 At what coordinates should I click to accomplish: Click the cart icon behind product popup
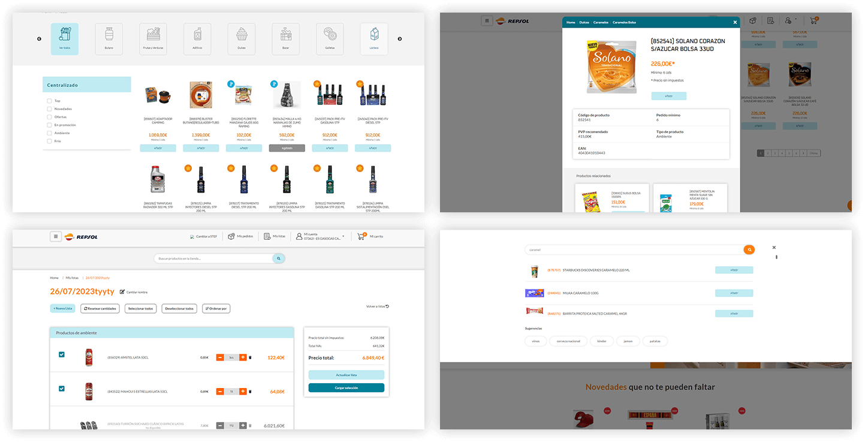tap(813, 20)
